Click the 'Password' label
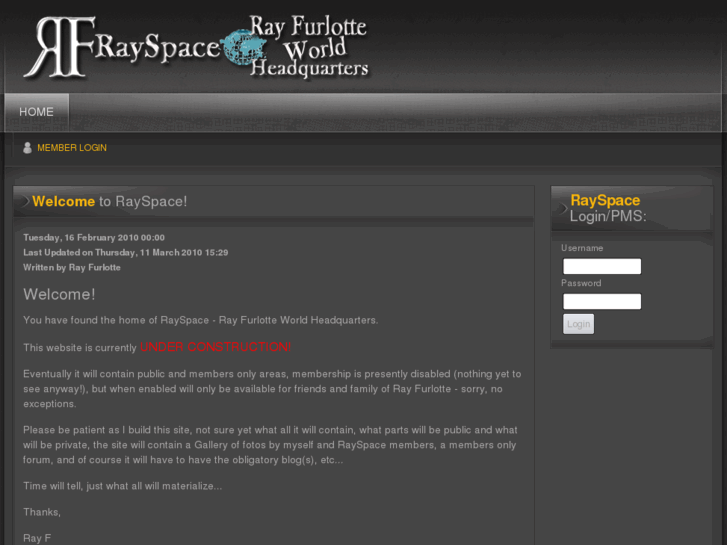The width and height of the screenshot is (727, 545). point(581,283)
